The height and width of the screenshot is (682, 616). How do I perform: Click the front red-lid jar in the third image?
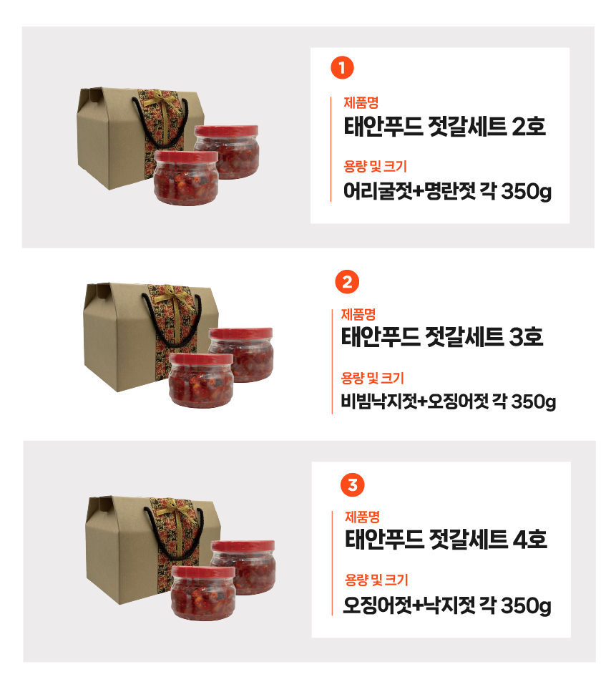(x=203, y=593)
